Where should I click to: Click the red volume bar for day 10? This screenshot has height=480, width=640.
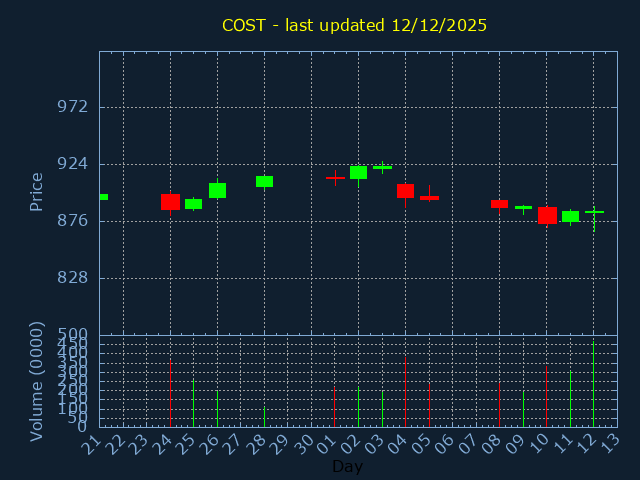point(547,397)
